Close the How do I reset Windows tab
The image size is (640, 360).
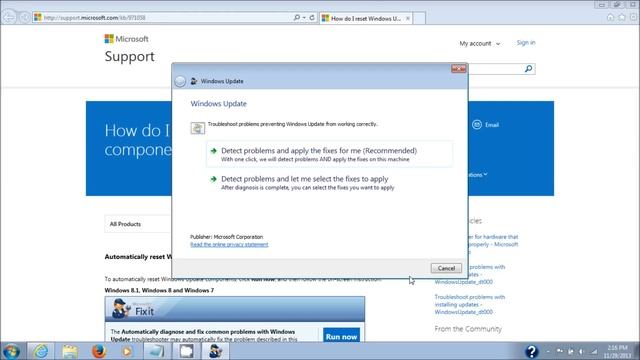point(407,18)
